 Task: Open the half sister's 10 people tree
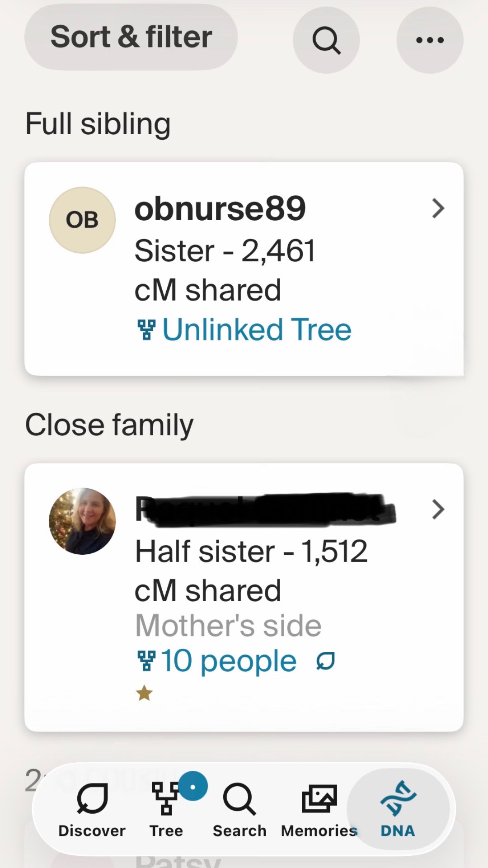click(x=229, y=661)
